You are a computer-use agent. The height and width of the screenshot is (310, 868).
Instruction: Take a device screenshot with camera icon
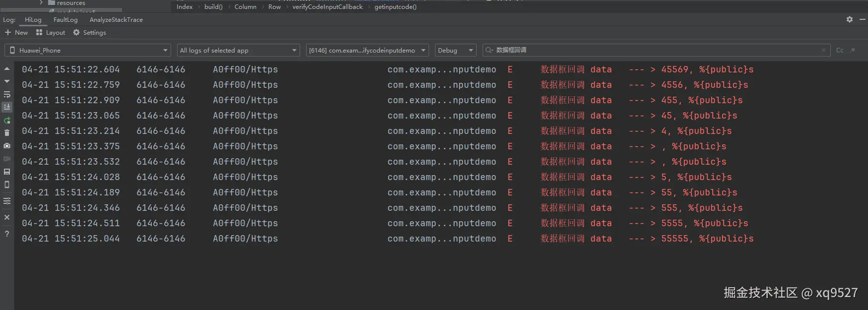[x=7, y=146]
